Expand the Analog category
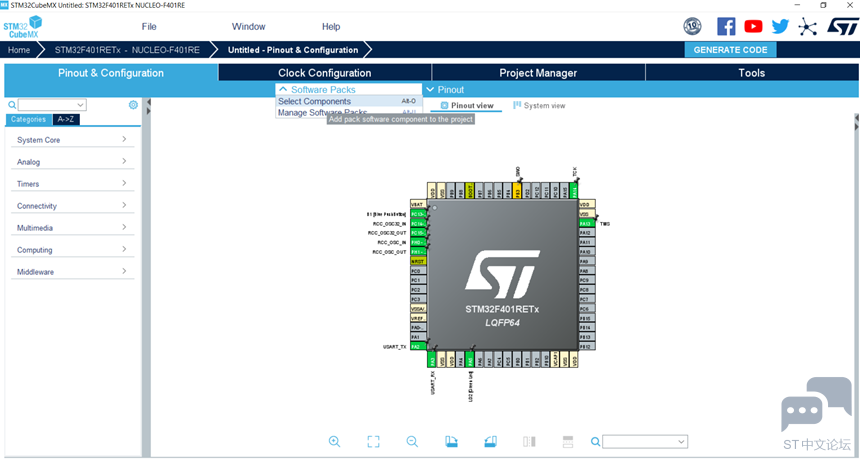This screenshot has height=460, width=860. [72, 162]
